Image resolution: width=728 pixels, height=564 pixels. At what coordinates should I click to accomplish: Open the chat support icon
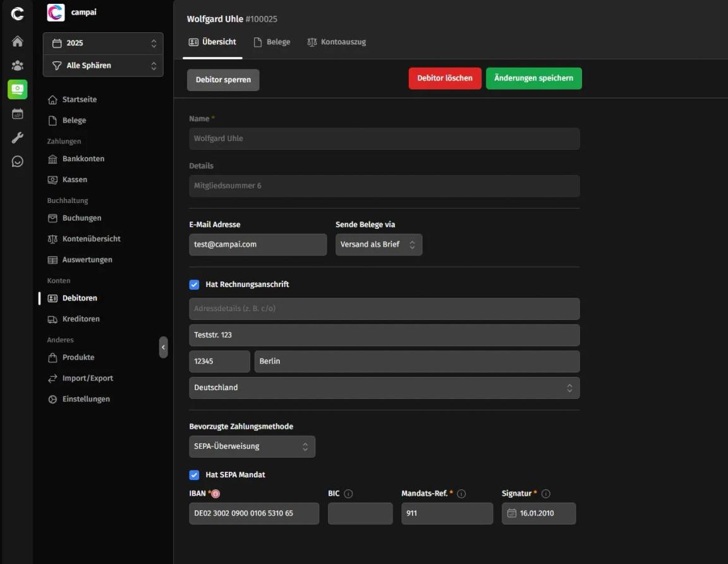(17, 162)
